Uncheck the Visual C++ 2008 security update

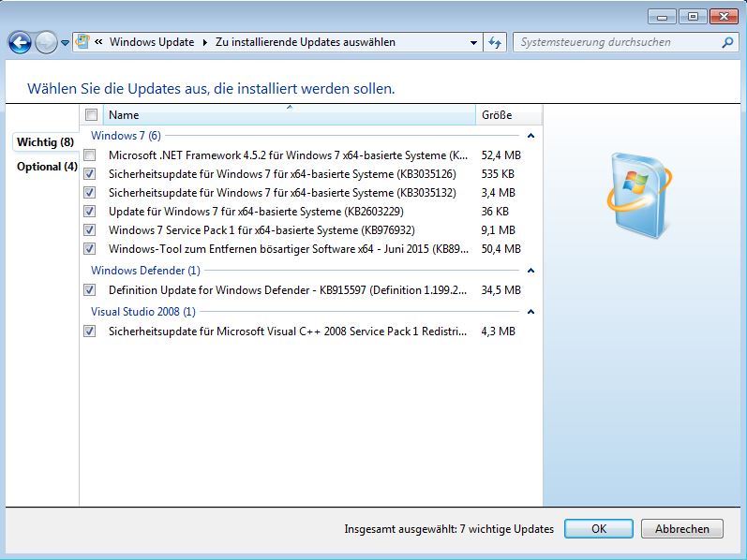tap(90, 331)
